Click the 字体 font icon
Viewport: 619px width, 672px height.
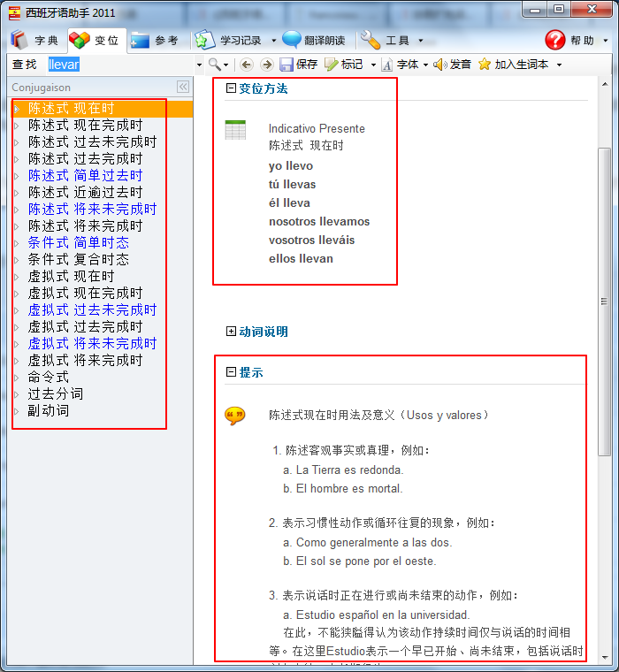point(387,65)
